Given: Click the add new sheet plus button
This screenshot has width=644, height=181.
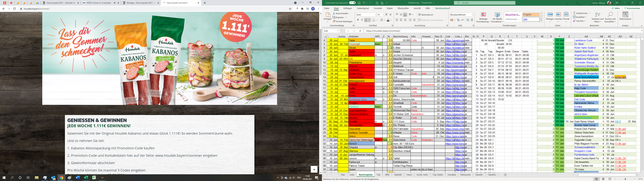Looking at the screenshot, I should [x=505, y=175].
